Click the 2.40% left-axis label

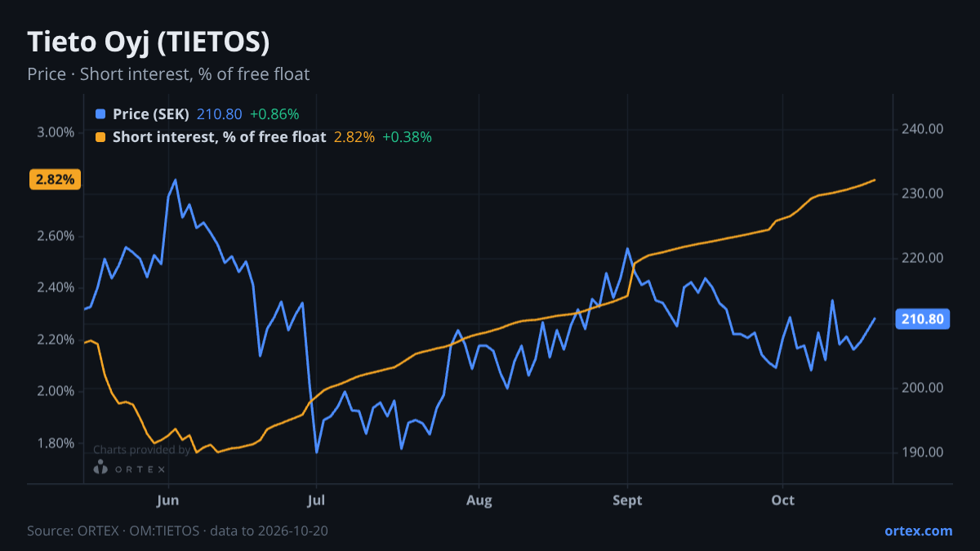tap(56, 287)
